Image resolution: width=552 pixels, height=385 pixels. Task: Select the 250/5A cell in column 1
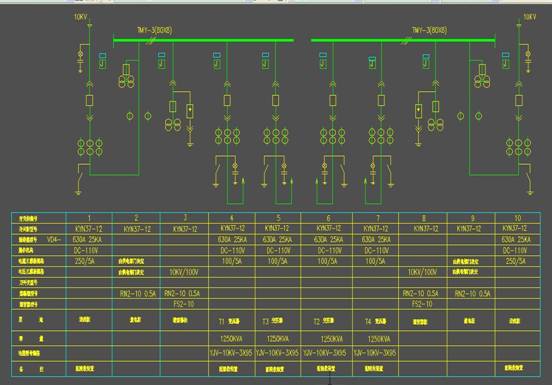click(84, 261)
